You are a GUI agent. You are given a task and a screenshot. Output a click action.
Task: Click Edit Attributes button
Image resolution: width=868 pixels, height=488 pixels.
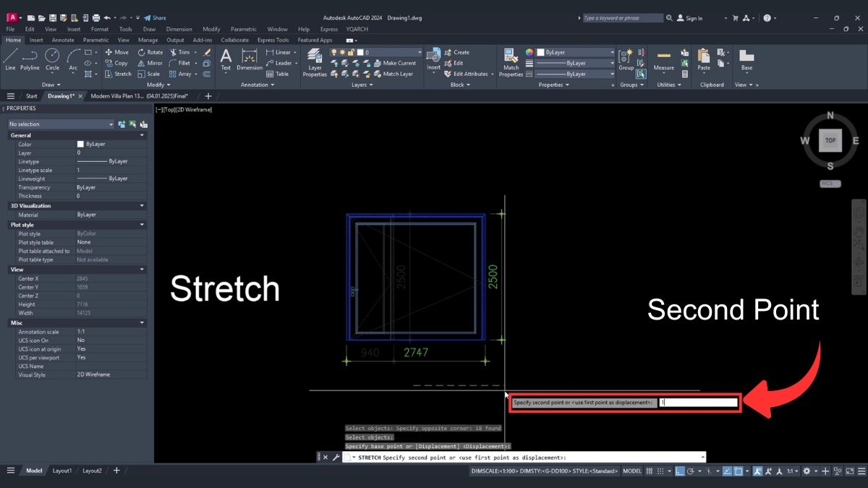click(470, 74)
